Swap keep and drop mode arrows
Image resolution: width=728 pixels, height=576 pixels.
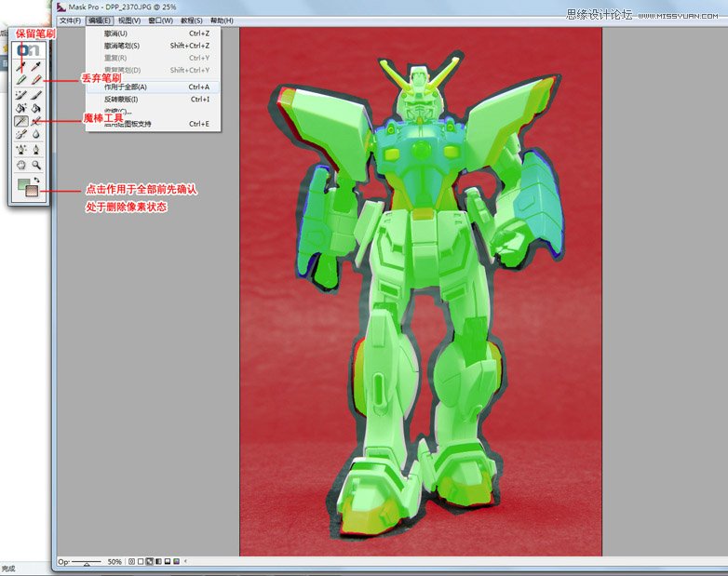35,179
